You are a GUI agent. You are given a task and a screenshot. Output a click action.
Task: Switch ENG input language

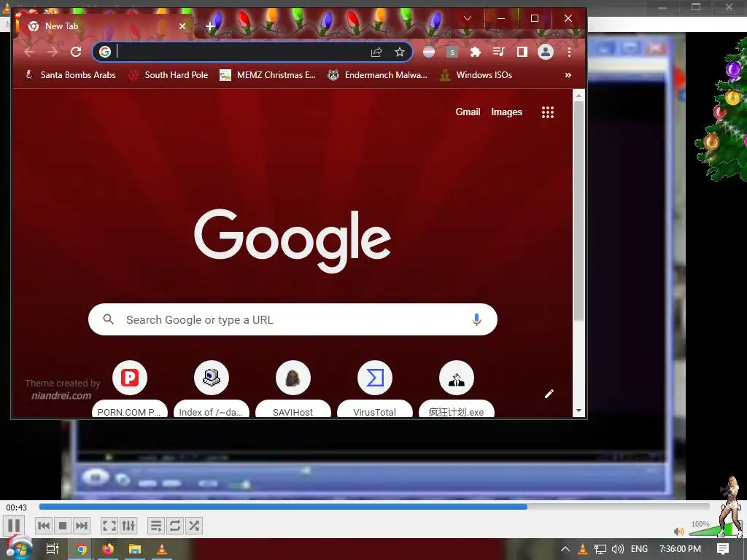pyautogui.click(x=639, y=549)
